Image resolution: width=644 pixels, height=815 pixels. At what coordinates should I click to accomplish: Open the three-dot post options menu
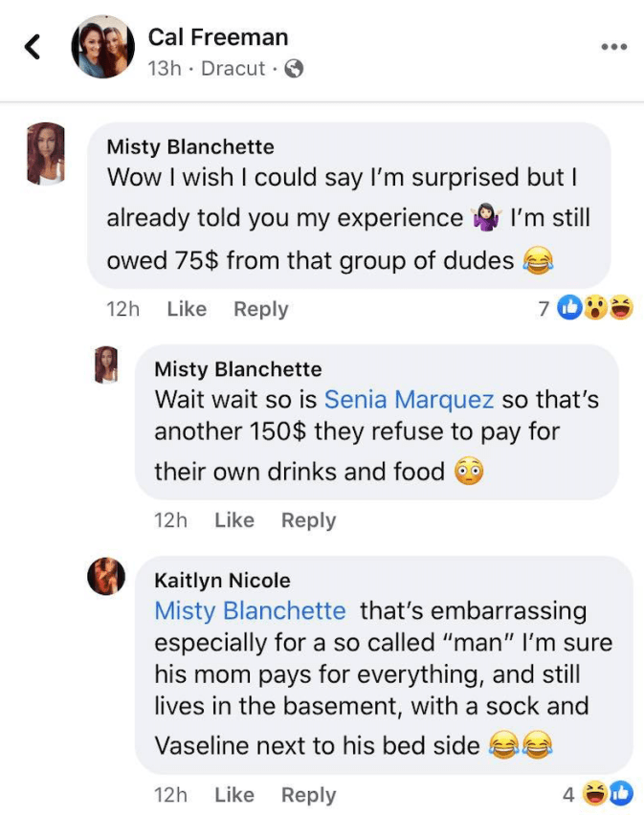pyautogui.click(x=613, y=46)
